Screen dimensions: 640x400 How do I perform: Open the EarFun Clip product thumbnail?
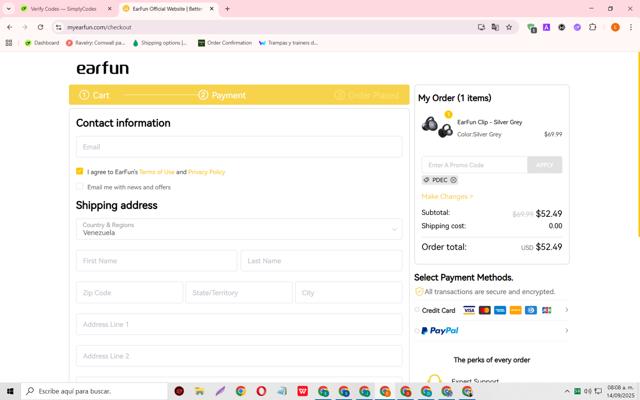(437, 127)
